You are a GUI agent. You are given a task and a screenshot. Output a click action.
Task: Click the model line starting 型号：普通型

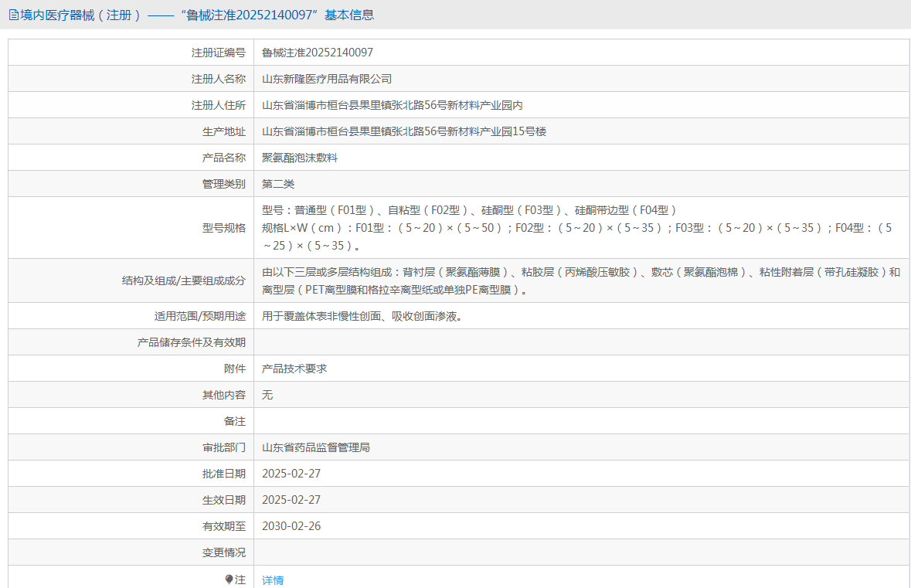tap(470, 210)
